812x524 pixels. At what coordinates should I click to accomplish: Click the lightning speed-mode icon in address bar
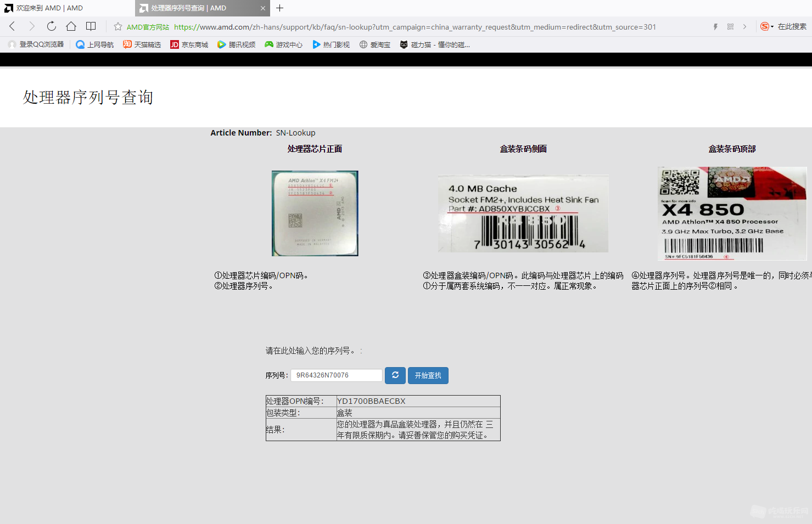(715, 26)
